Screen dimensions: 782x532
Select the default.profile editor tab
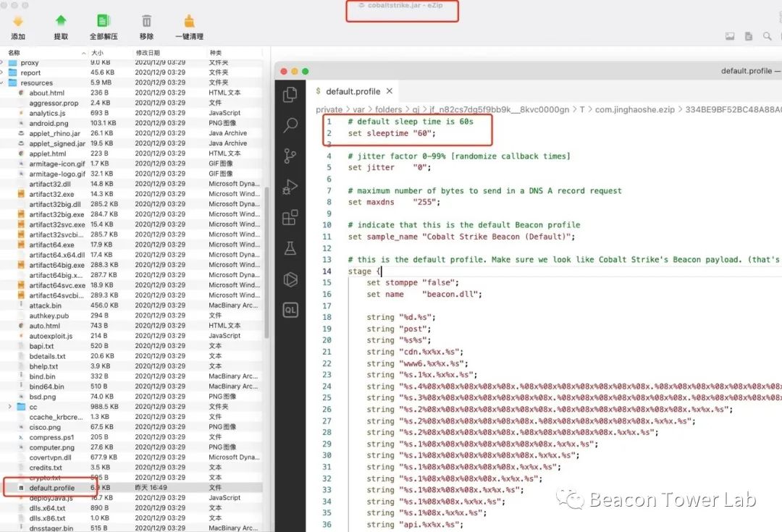(x=353, y=91)
